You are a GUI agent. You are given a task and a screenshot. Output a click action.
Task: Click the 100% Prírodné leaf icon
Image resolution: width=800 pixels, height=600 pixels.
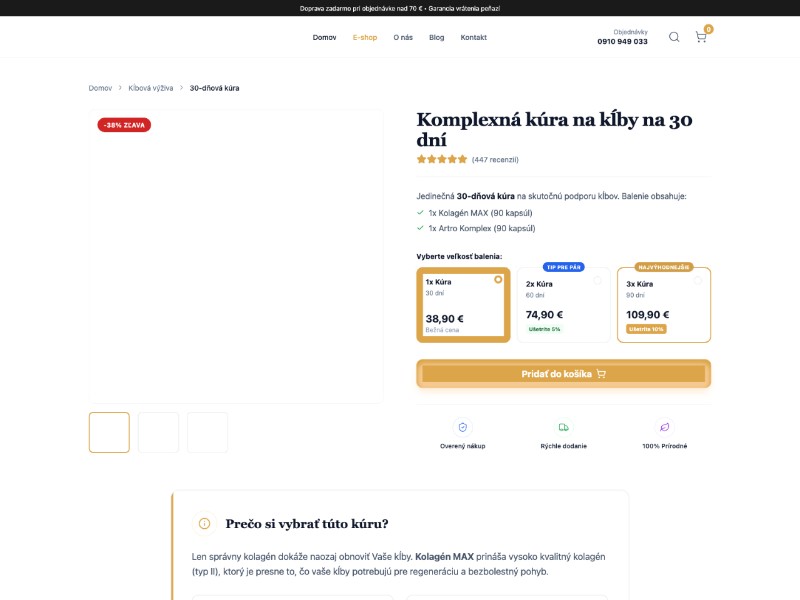tap(665, 426)
